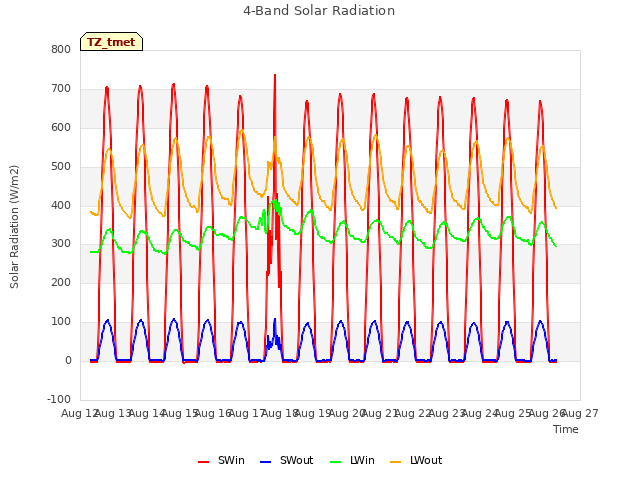Image resolution: width=640 pixels, height=480 pixels.
Task: Click the red SWin legend color marker
Action: pyautogui.click(x=203, y=462)
